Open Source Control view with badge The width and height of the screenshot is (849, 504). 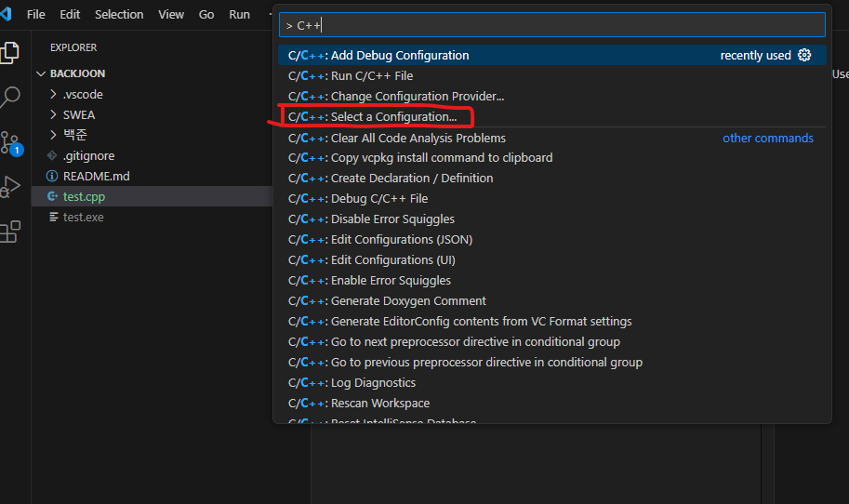click(11, 143)
